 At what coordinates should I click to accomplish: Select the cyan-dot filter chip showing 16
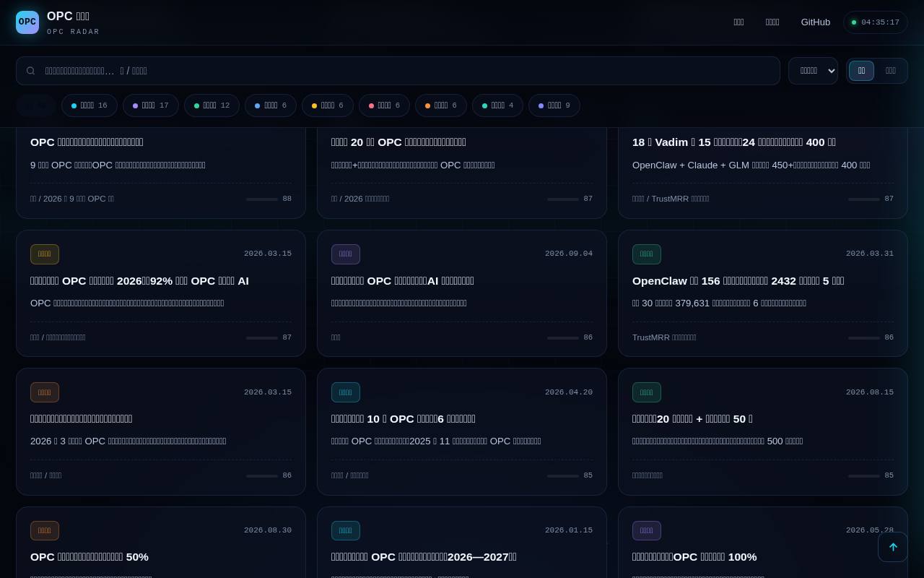click(x=90, y=105)
